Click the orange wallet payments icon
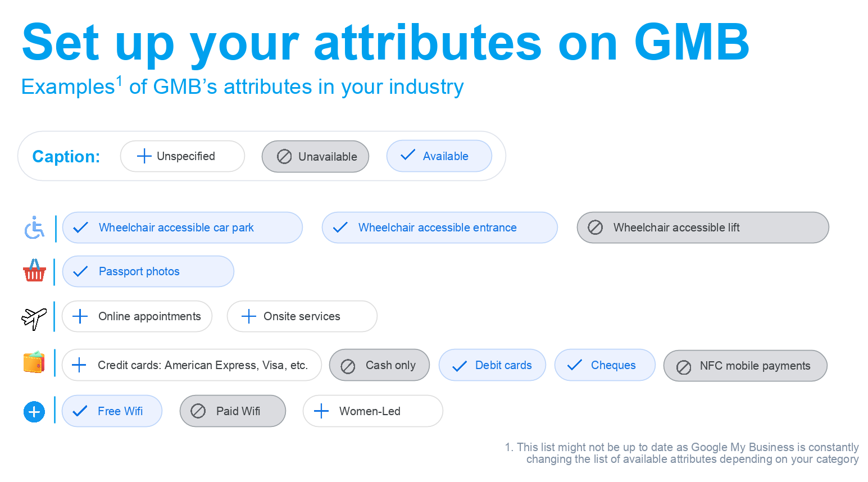This screenshot has width=868, height=482. [x=34, y=362]
